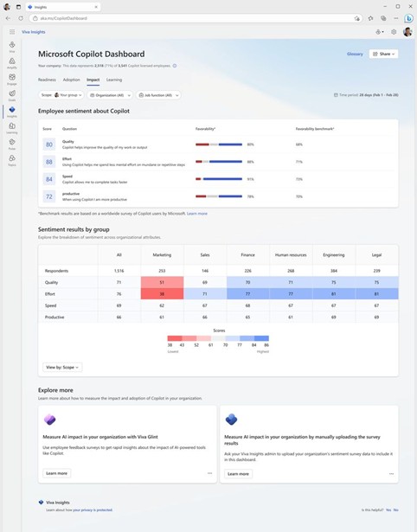Answer Yes to Is this helpful

[x=388, y=510]
